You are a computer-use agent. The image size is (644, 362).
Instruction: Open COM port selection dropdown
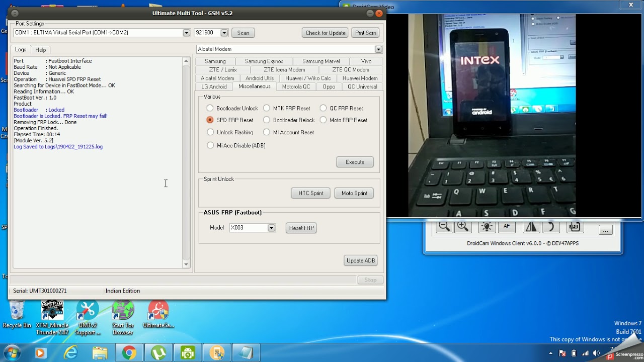tap(187, 33)
